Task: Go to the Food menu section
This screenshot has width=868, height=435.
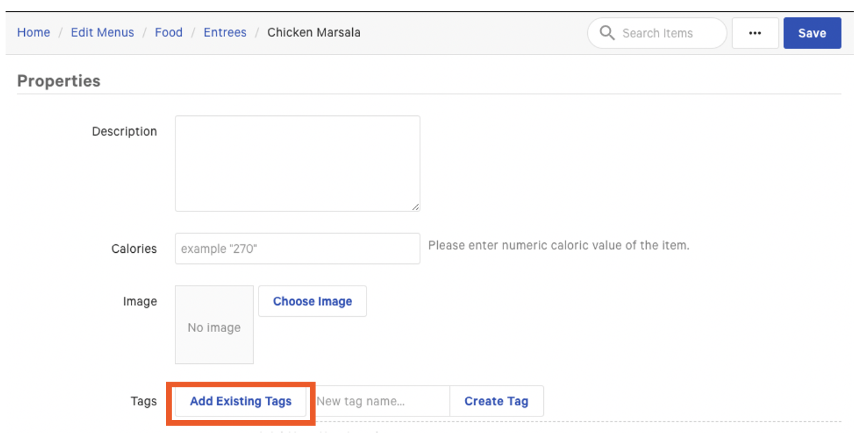Action: 169,32
